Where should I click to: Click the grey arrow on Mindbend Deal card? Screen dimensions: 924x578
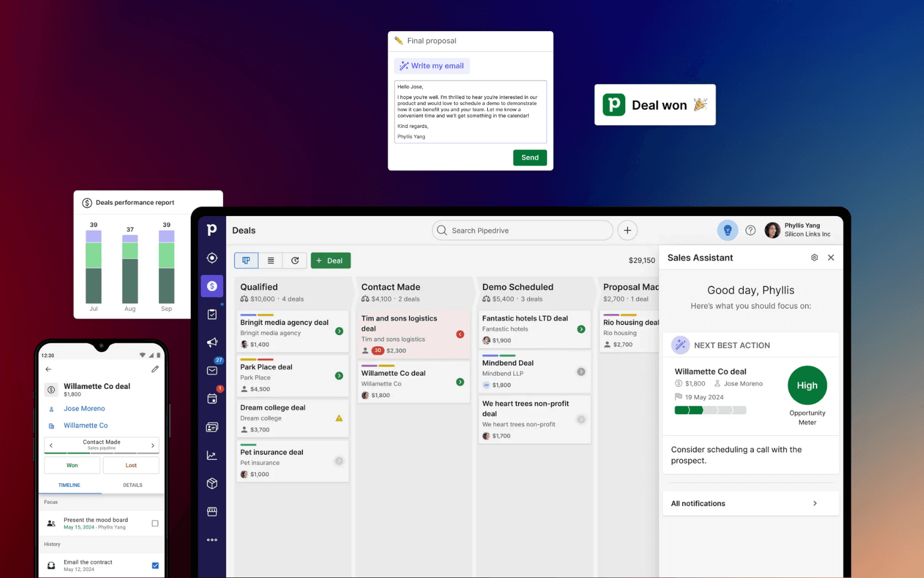click(x=581, y=372)
